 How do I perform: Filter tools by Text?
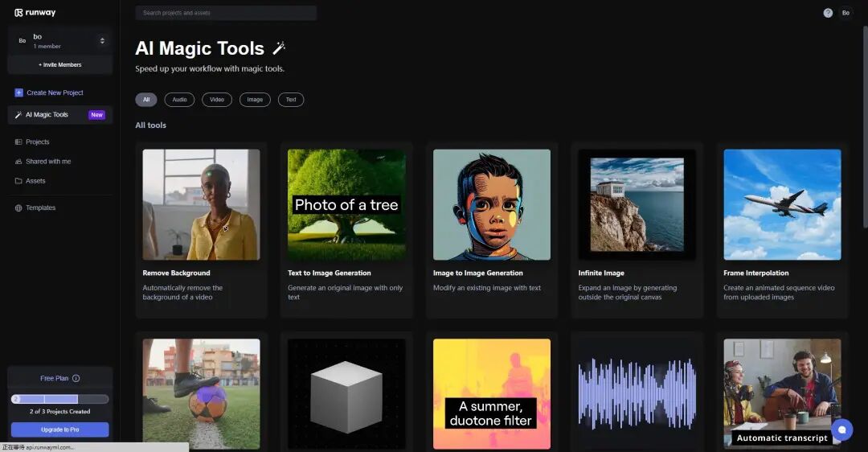point(291,100)
